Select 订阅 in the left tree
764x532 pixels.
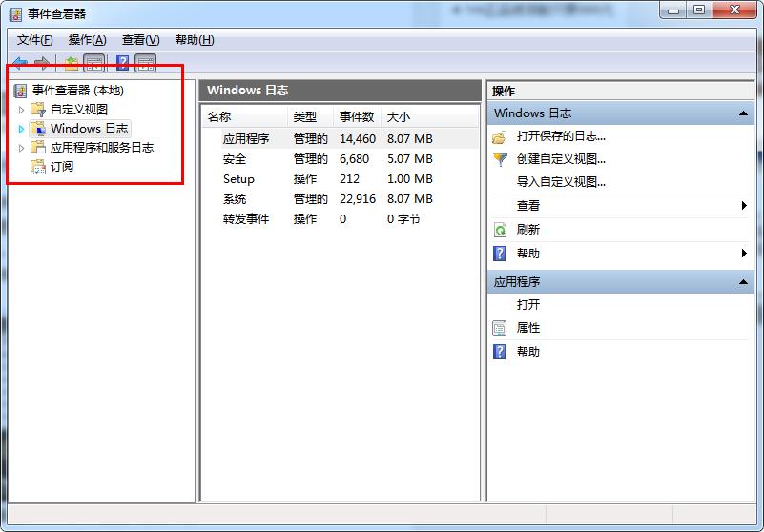pos(62,167)
